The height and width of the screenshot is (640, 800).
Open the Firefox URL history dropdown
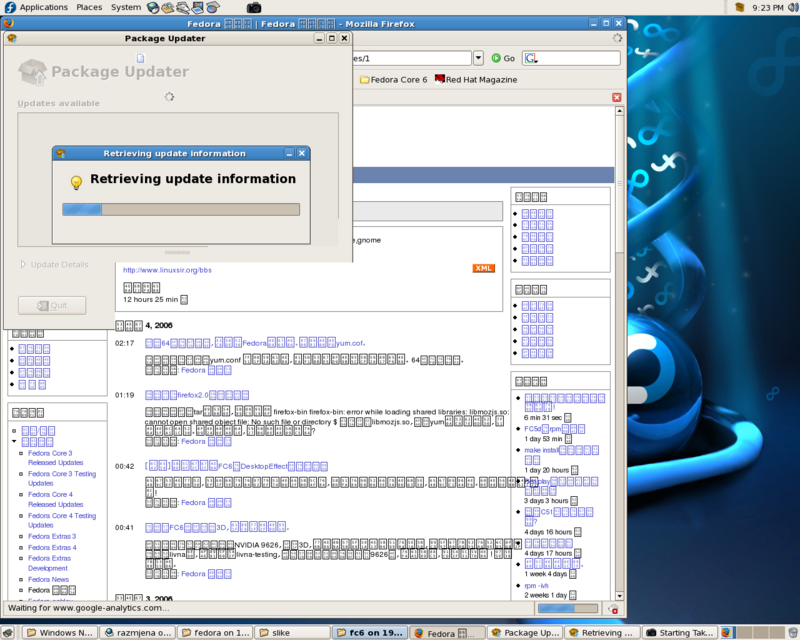[478, 58]
